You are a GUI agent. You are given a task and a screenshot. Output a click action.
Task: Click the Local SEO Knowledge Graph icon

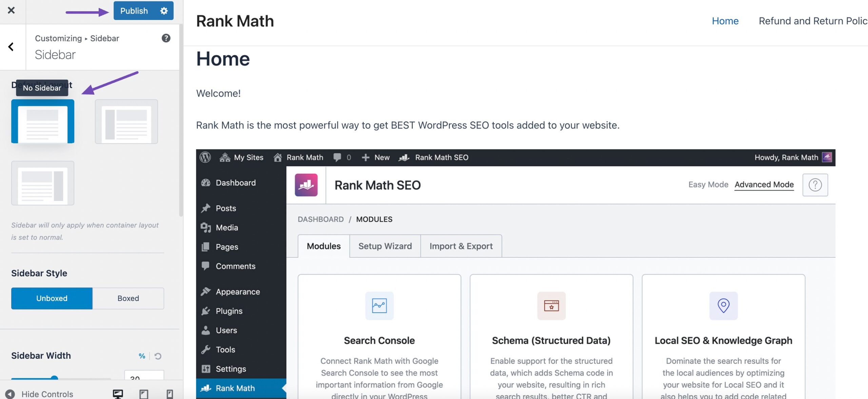(723, 305)
